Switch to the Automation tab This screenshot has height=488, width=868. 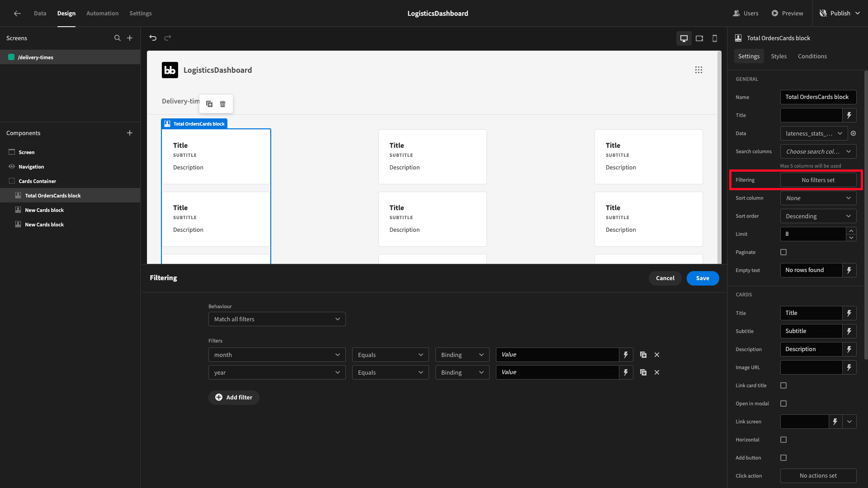point(102,14)
